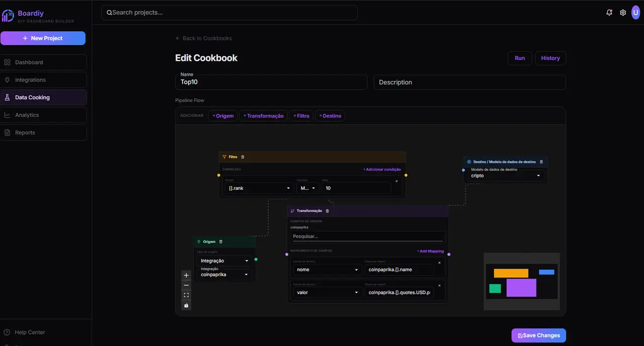Click the filter value field showing 10
This screenshot has width=644, height=346.
point(357,188)
